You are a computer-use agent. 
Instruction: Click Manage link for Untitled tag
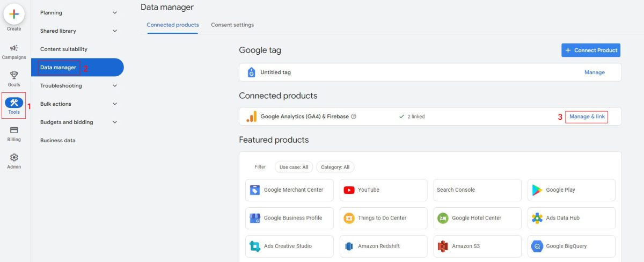click(x=595, y=72)
